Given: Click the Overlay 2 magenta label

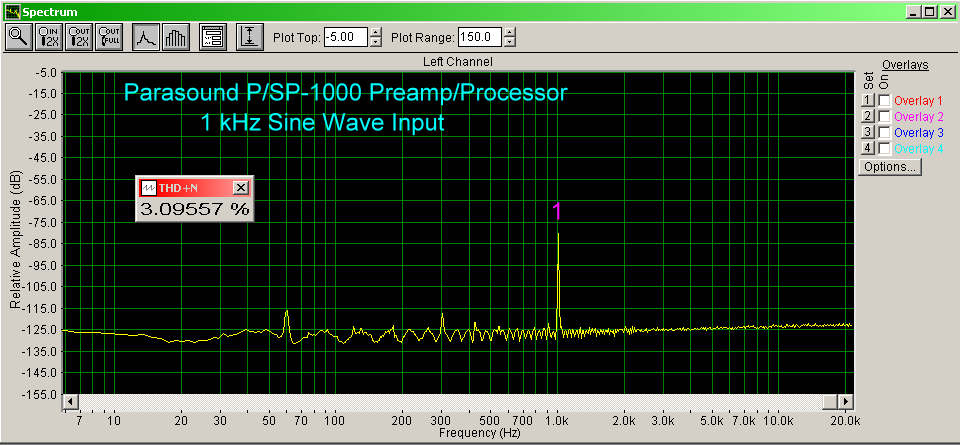Looking at the screenshot, I should click(919, 116).
